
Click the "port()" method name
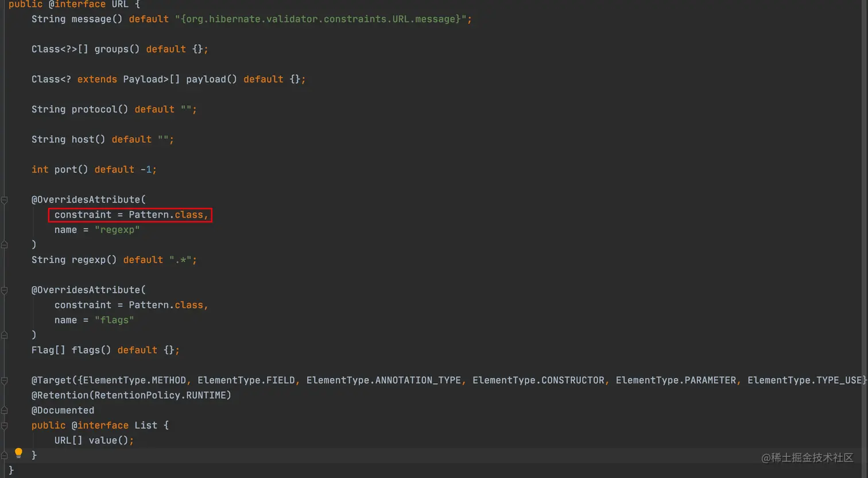pos(71,169)
